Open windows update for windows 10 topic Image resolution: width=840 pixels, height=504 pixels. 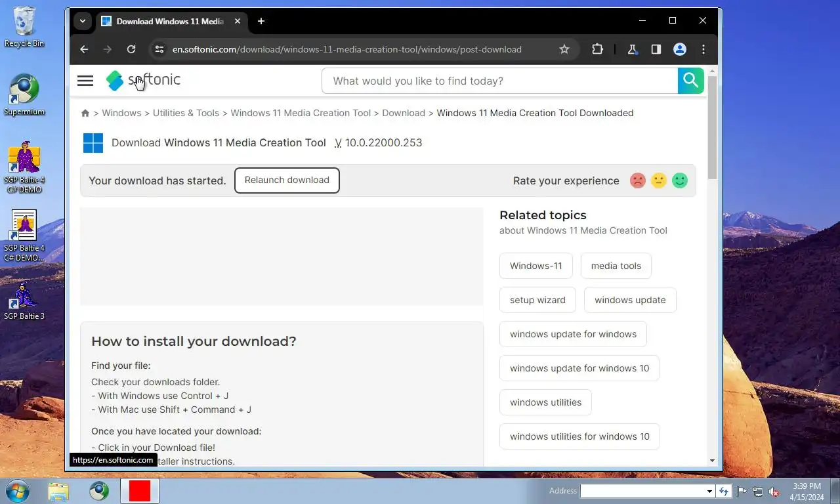coord(579,368)
